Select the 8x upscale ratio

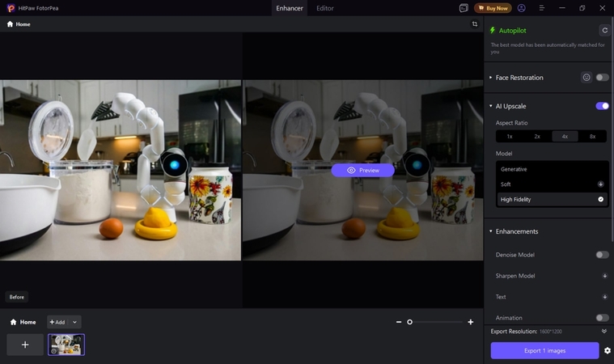(592, 137)
